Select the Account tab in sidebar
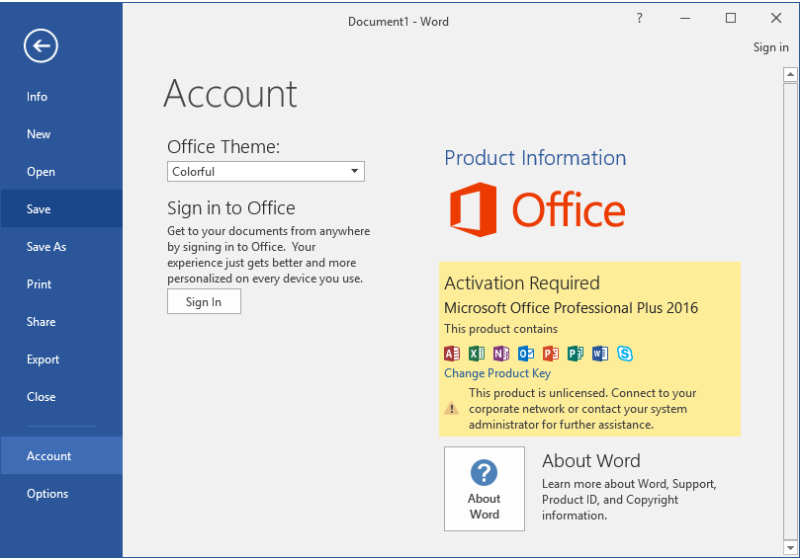Image resolution: width=801 pixels, height=559 pixels. [61, 456]
